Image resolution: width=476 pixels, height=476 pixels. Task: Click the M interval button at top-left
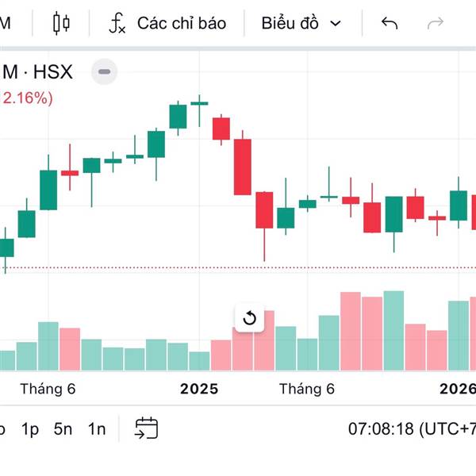click(5, 23)
